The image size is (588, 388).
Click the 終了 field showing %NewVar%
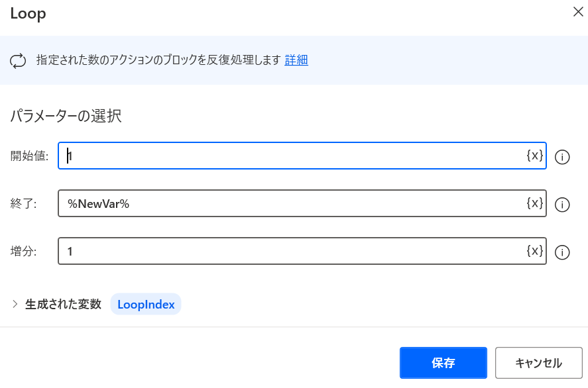point(265,203)
